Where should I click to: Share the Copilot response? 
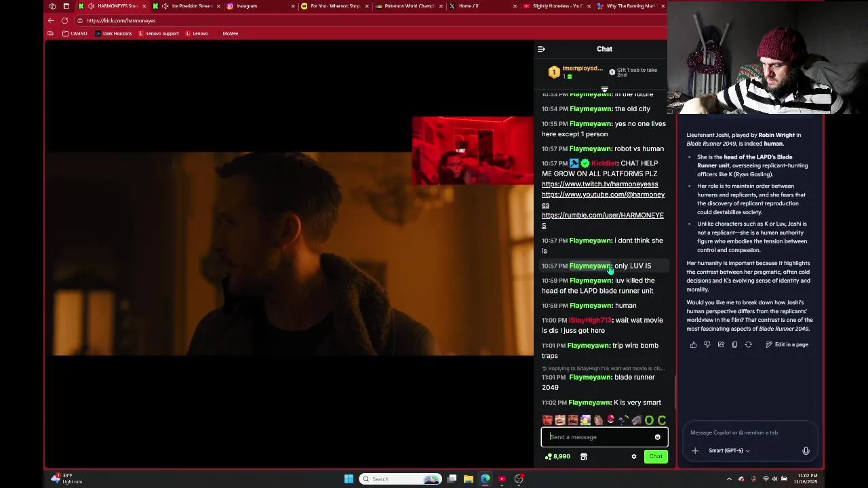pos(721,344)
